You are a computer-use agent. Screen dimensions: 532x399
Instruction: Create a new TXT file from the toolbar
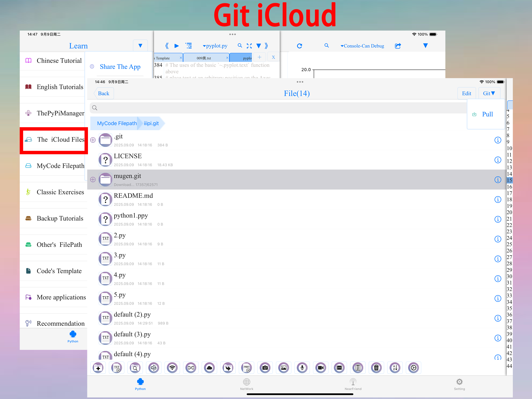117,368
